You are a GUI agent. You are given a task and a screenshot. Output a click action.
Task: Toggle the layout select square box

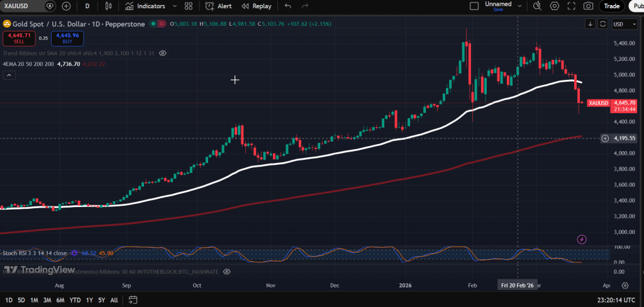point(473,6)
